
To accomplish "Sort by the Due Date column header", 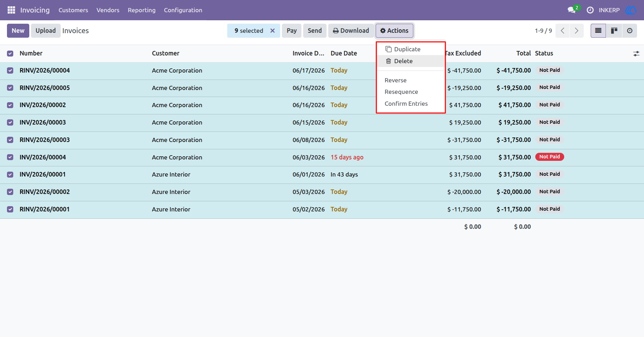I will [x=344, y=53].
